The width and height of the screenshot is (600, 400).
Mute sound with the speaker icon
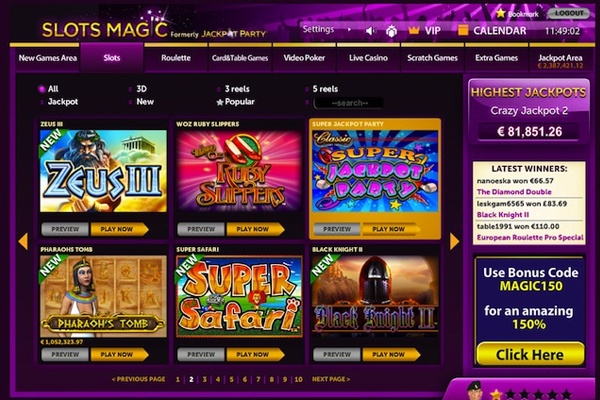(370, 31)
